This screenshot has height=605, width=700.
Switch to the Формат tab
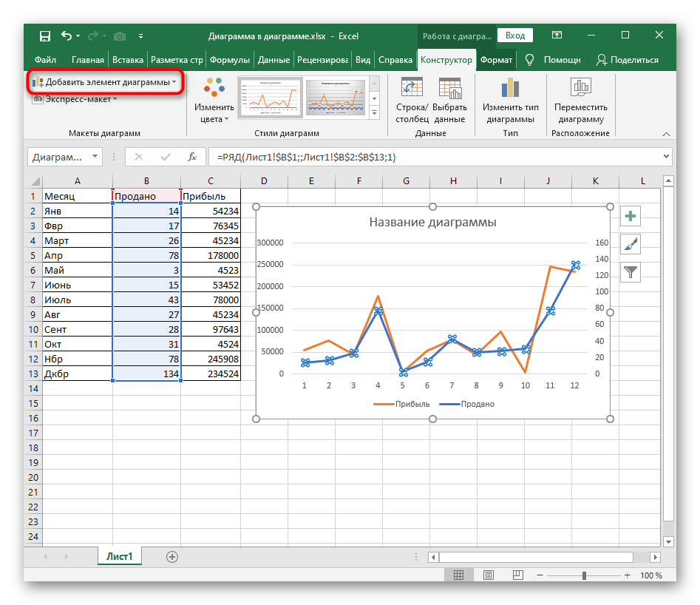[x=496, y=60]
